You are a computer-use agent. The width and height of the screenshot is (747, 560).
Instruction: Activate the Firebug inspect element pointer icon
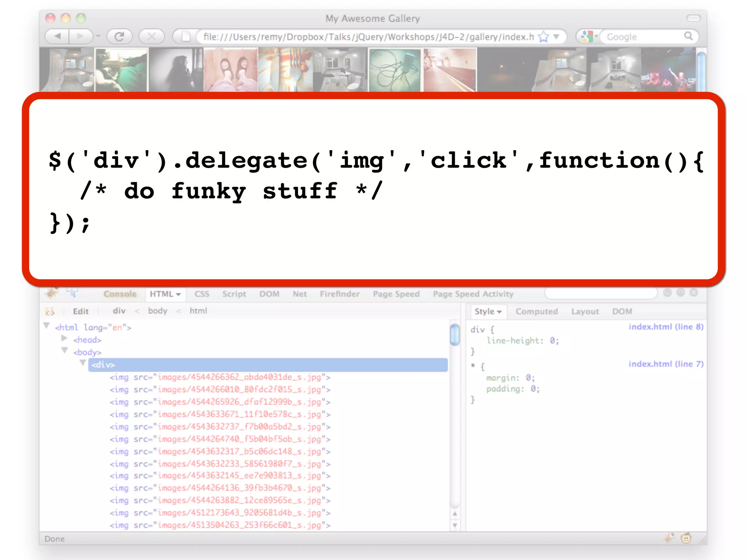click(x=72, y=293)
